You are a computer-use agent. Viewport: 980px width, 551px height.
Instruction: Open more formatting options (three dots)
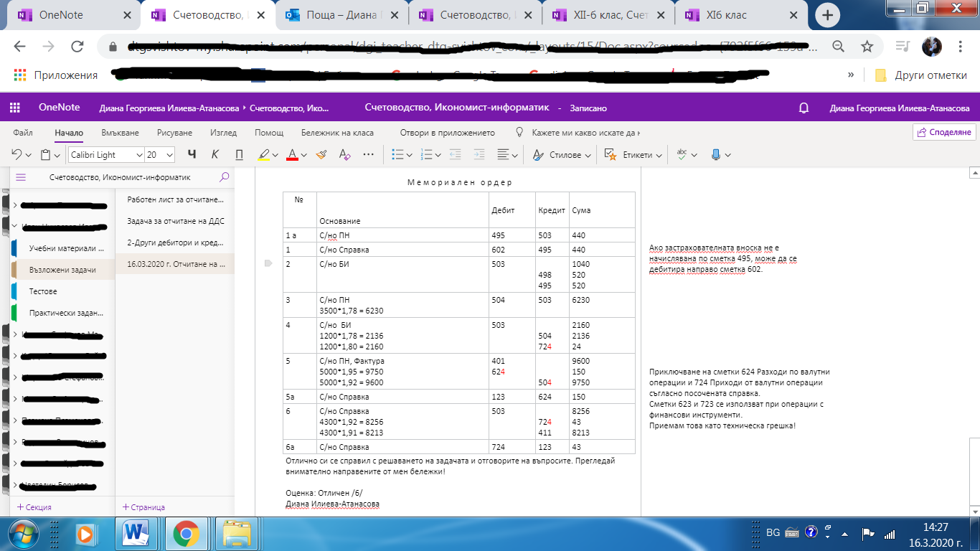pos(369,154)
